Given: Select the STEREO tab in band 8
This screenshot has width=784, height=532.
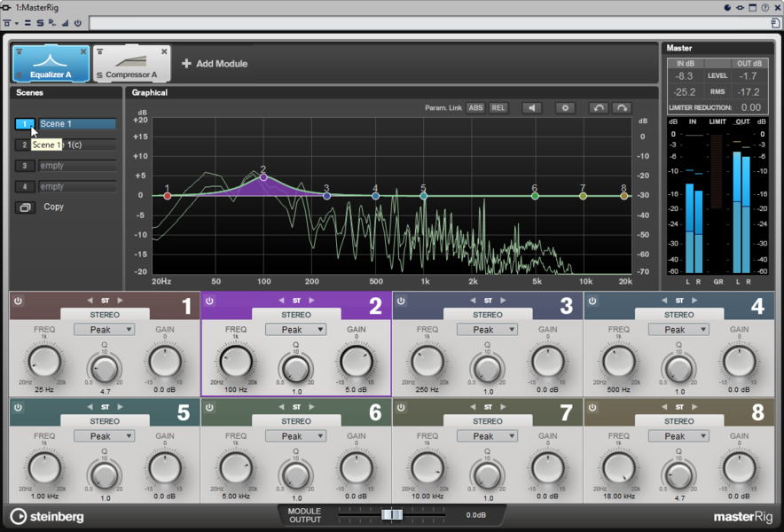Looking at the screenshot, I should (x=679, y=421).
